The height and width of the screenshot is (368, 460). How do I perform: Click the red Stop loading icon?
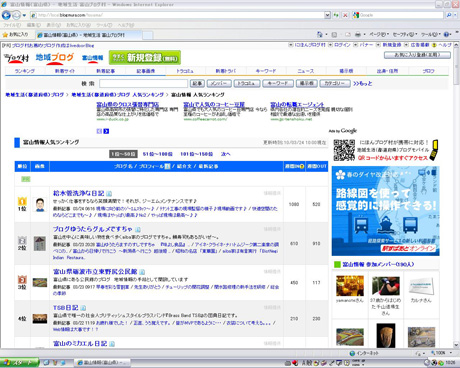tap(345, 15)
